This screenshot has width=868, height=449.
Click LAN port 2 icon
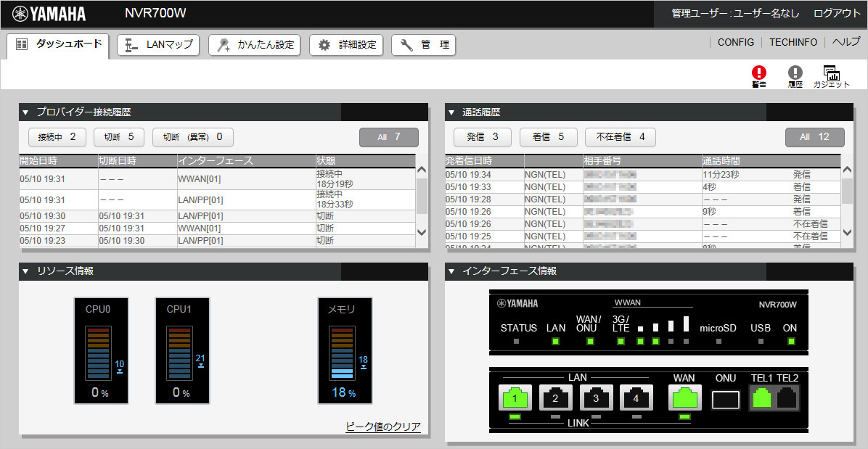click(556, 397)
